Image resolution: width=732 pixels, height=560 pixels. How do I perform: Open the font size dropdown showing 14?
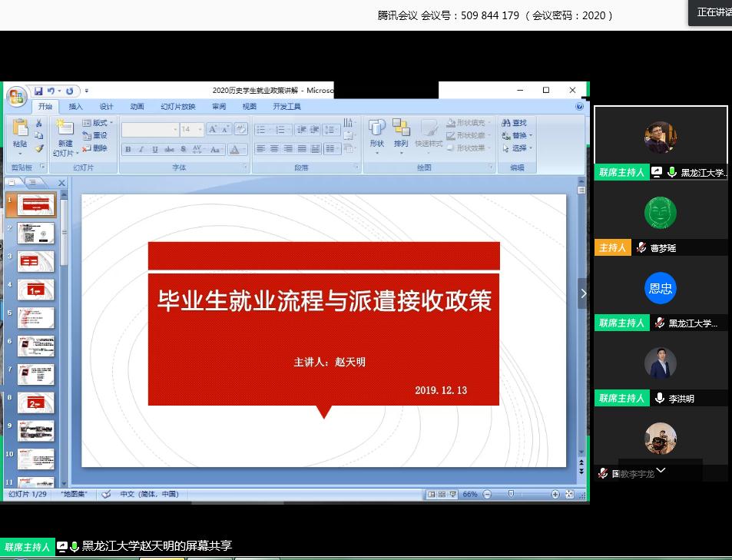pos(200,130)
